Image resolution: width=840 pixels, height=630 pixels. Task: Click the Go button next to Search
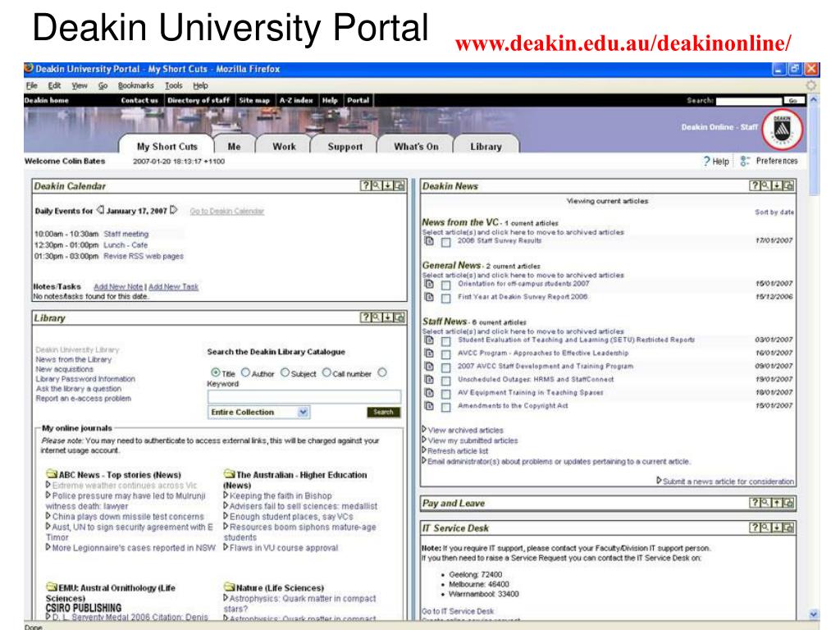pos(793,101)
